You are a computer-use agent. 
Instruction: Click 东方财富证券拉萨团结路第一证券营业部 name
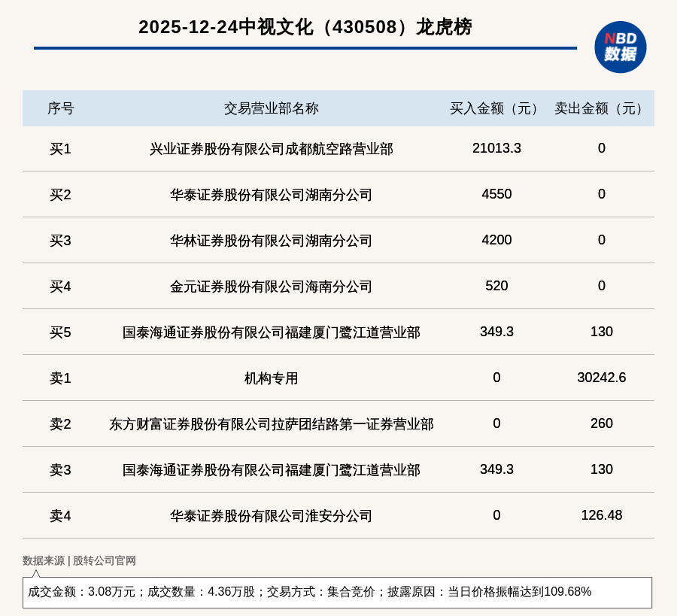[x=271, y=424]
